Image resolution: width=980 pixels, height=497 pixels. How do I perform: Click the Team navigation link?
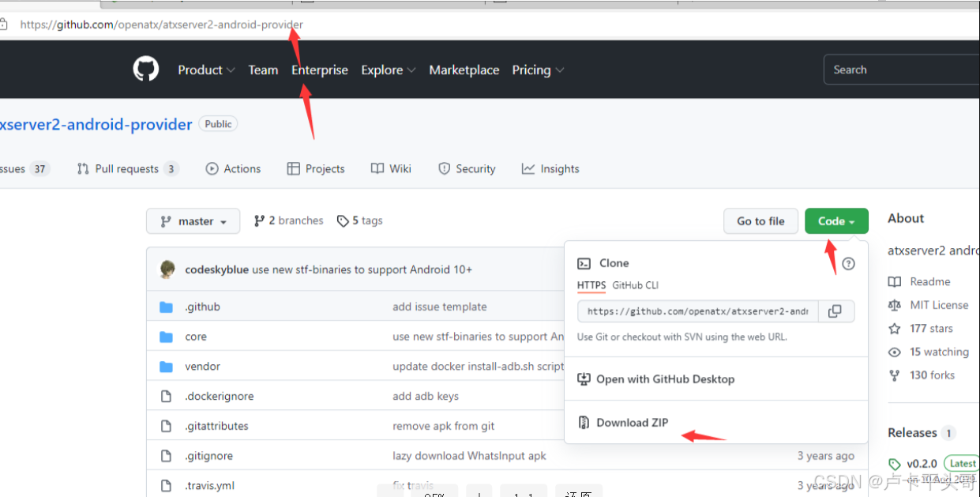point(263,70)
